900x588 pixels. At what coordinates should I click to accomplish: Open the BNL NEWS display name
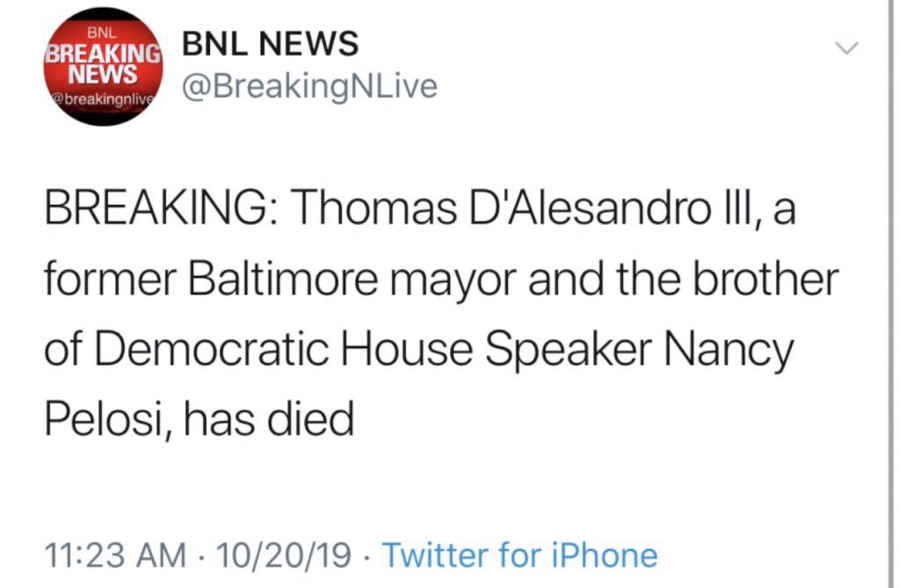click(x=270, y=44)
